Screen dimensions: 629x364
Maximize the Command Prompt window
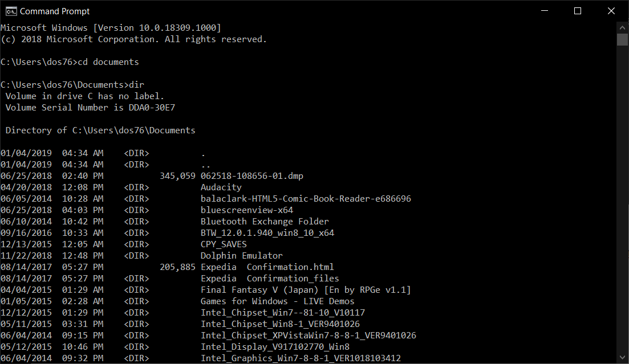(x=578, y=11)
